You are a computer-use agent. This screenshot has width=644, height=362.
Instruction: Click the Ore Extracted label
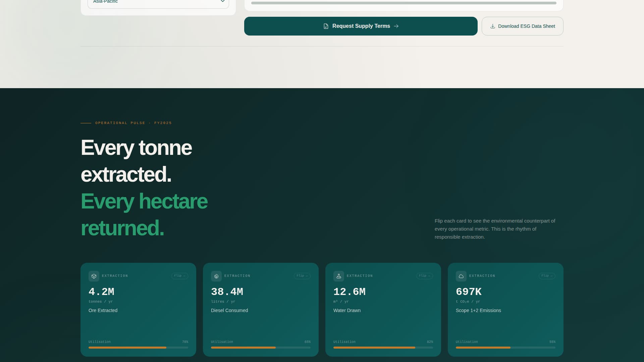coord(103,310)
